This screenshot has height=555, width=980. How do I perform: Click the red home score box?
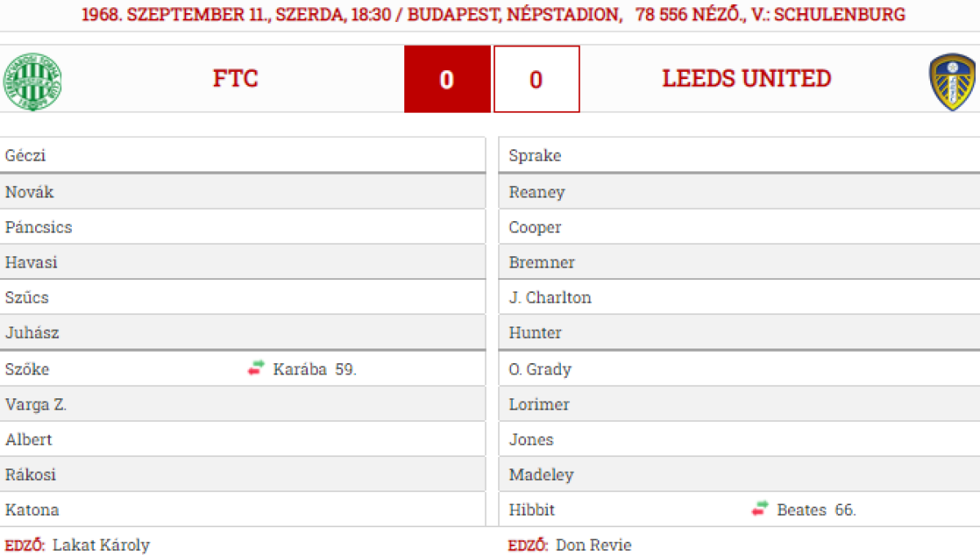447,79
